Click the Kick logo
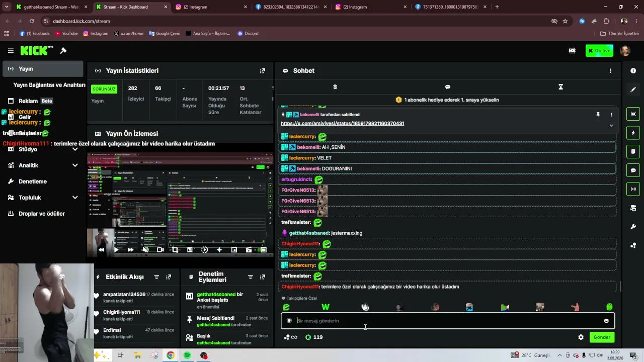This screenshot has height=362, width=644. click(37, 51)
